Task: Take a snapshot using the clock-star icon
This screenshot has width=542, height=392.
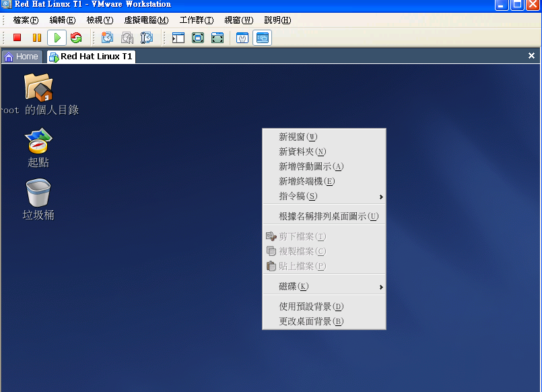Action: click(107, 37)
